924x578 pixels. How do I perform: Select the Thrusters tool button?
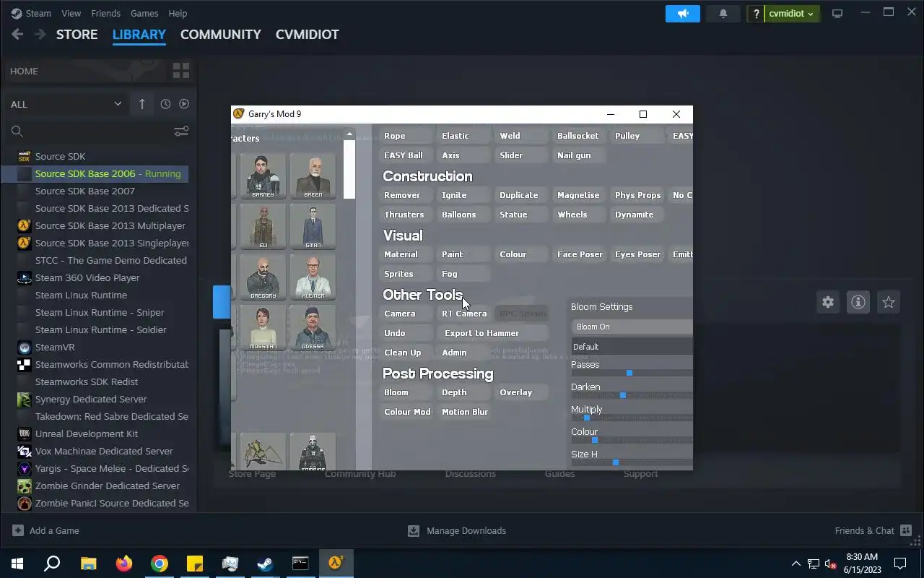405,215
